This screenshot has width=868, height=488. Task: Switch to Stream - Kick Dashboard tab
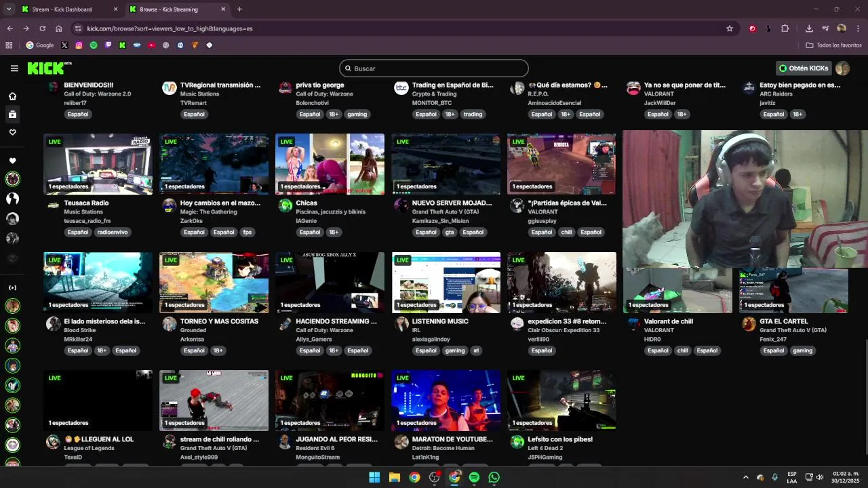pyautogui.click(x=68, y=9)
